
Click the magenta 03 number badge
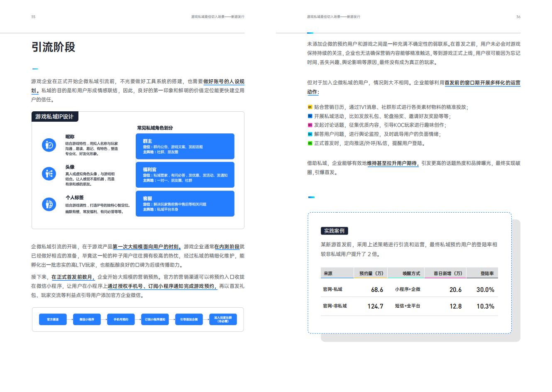(310, 125)
